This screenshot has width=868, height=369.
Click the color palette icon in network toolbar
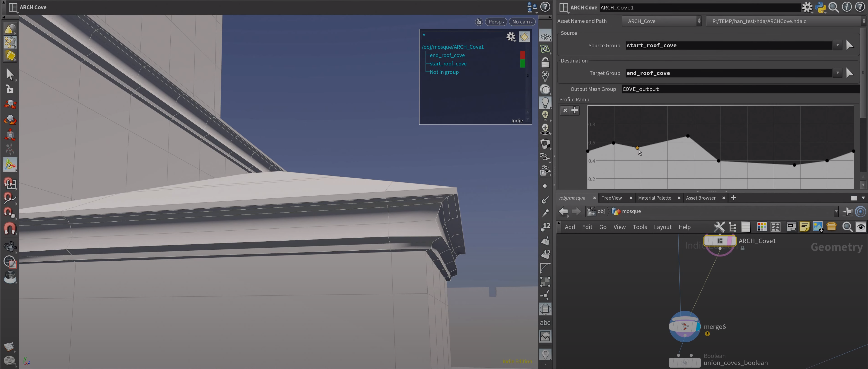[762, 227]
